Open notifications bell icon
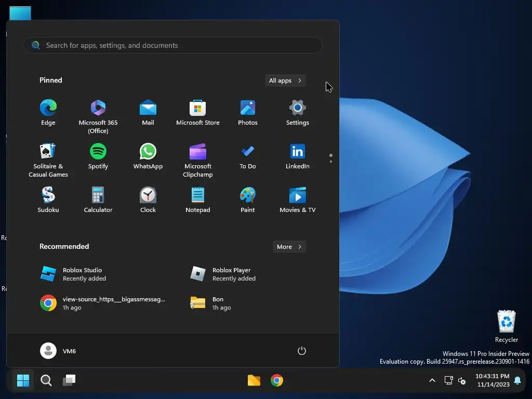532x399 pixels. (517, 380)
